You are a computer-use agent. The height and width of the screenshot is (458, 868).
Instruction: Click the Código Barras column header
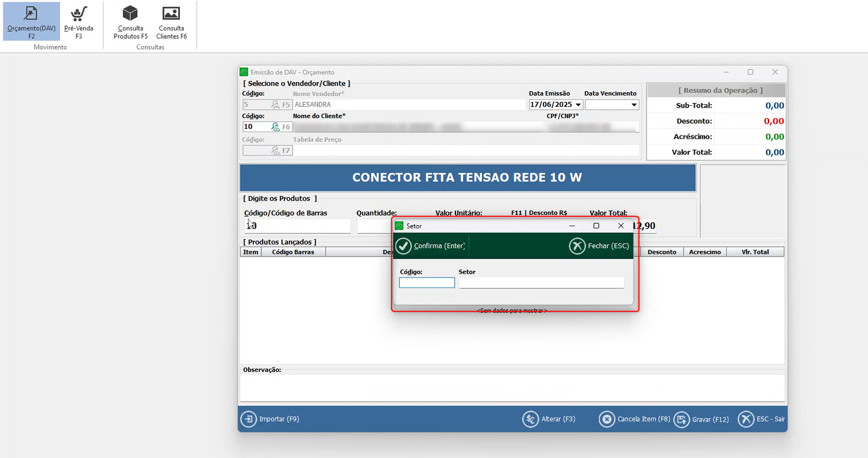[293, 252]
